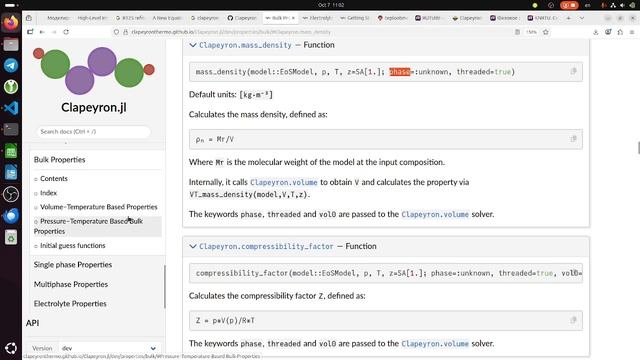This screenshot has height=360, width=640.
Task: Open tracking protection shield in address bar
Action: coord(116,32)
